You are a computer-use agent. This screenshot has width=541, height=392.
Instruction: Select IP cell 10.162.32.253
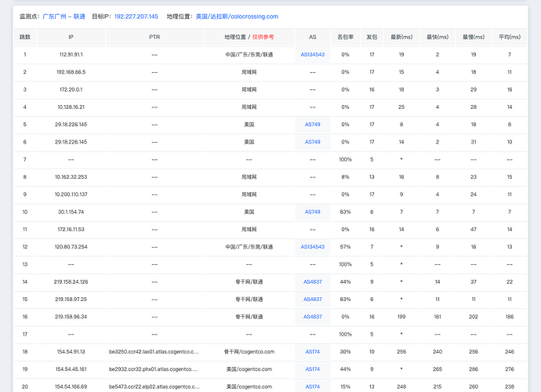point(71,177)
